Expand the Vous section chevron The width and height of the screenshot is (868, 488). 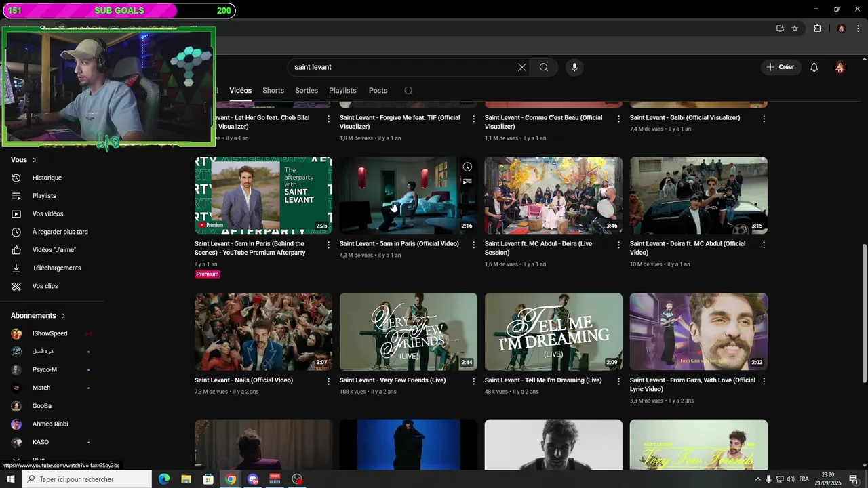click(x=34, y=160)
